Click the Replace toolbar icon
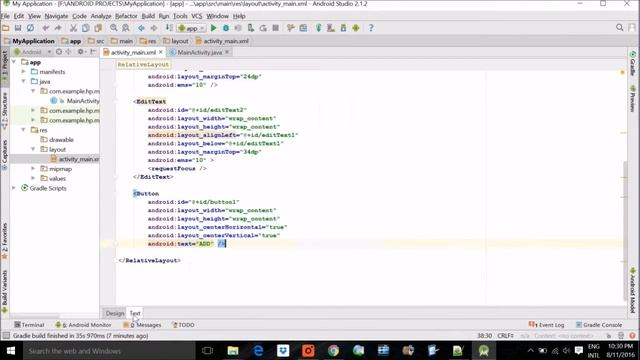 pos(126,28)
